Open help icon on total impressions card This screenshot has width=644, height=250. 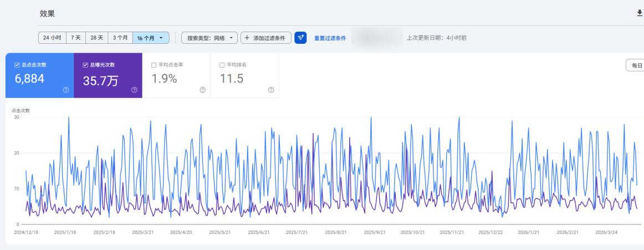coord(134,90)
